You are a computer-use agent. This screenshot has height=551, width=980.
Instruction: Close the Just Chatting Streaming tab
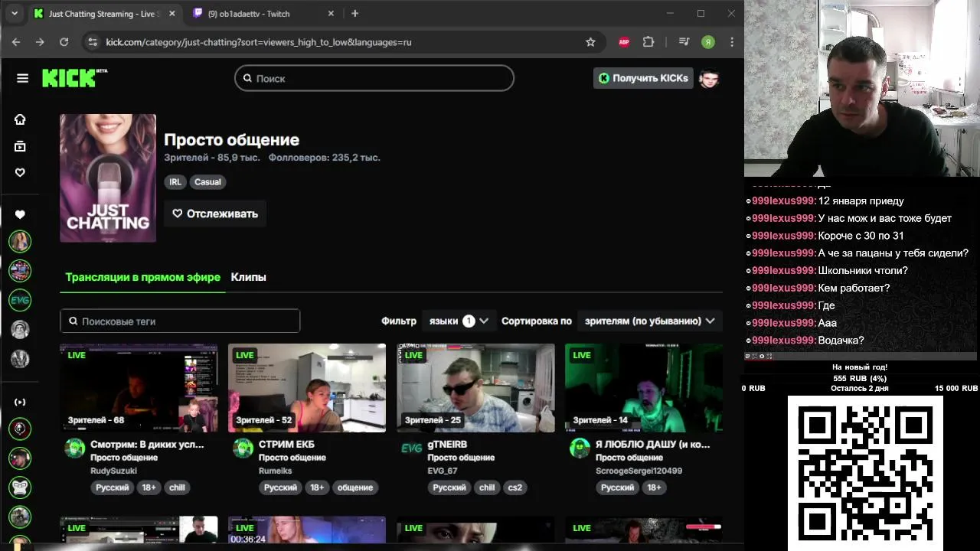(171, 13)
